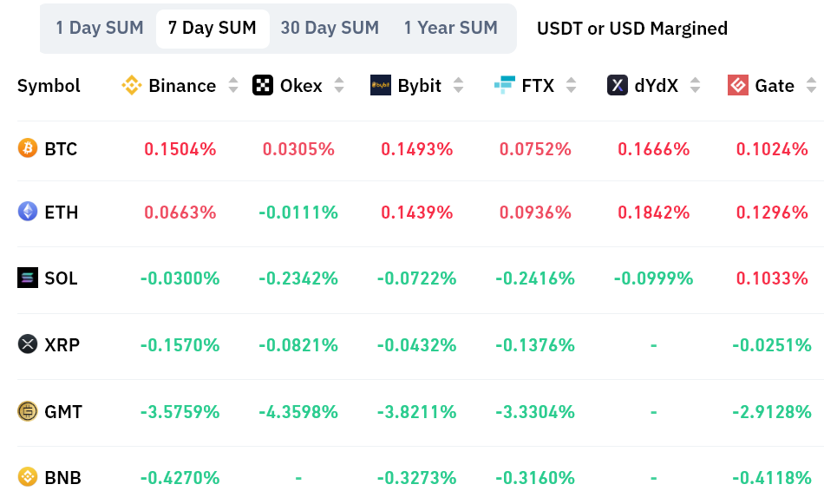824x504 pixels.
Task: Switch to 1 Day SUM tab
Action: point(100,28)
